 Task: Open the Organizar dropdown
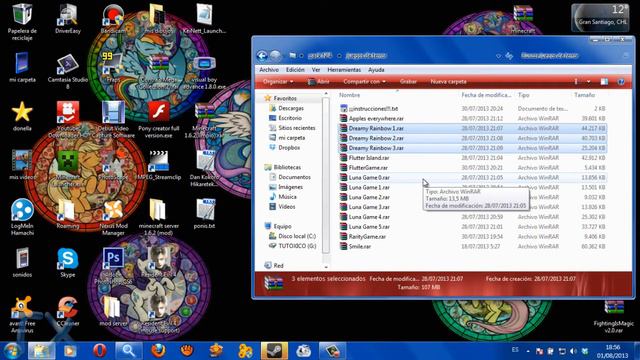click(x=278, y=82)
